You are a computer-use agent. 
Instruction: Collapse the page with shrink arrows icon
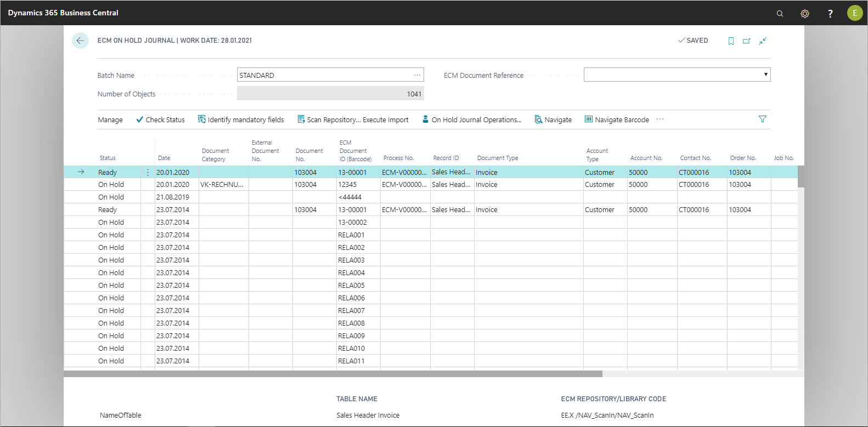pos(763,41)
